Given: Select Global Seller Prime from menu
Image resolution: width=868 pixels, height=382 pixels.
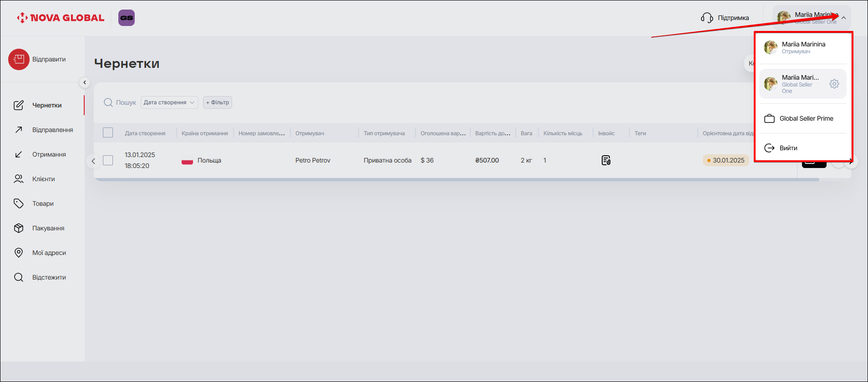Looking at the screenshot, I should (x=806, y=118).
